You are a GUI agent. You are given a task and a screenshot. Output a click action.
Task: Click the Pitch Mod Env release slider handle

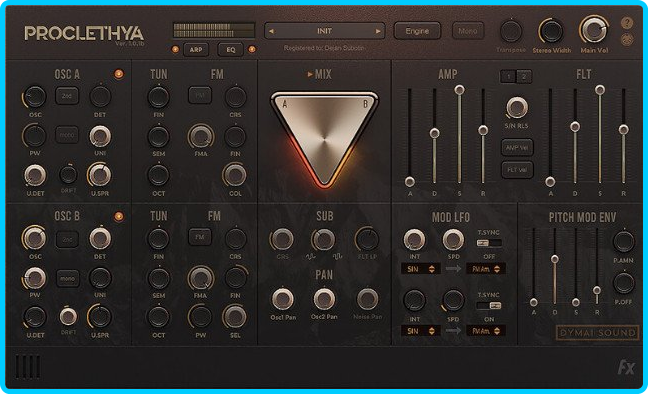click(597, 291)
